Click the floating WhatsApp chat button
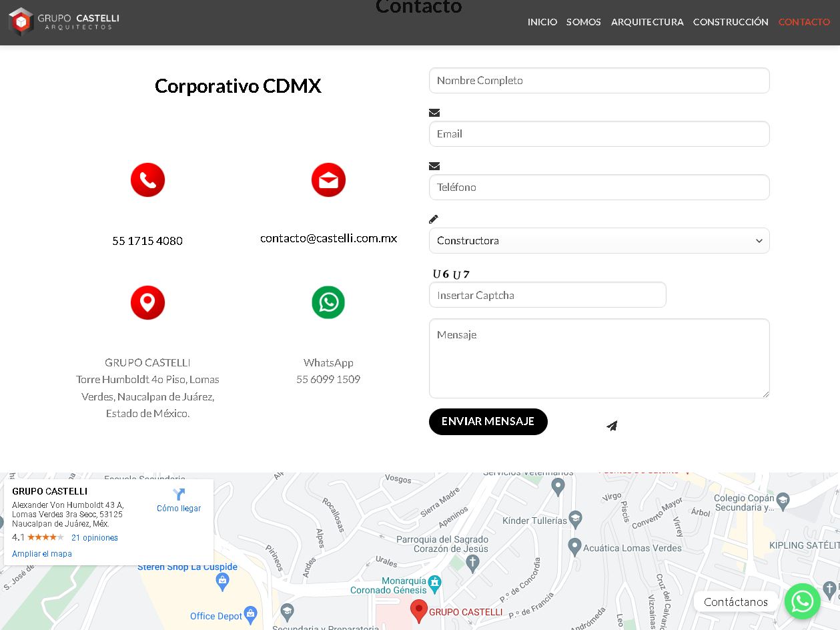The width and height of the screenshot is (840, 630). pyautogui.click(x=802, y=601)
